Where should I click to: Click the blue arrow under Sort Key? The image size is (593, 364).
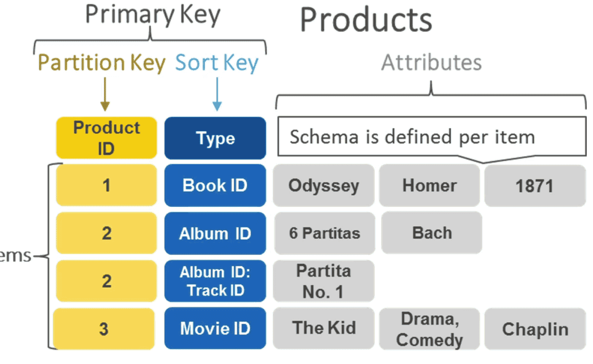tap(217, 94)
